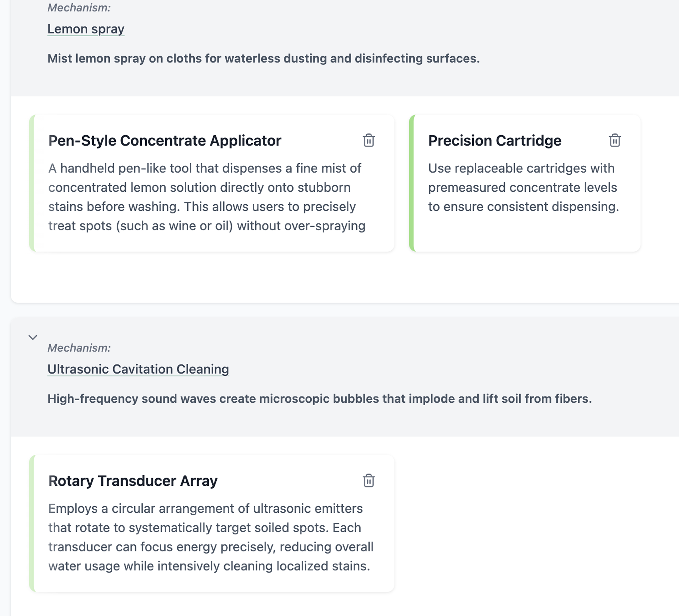Delete the Pen-Style Concentrate Applicator card
Image resolution: width=679 pixels, height=616 pixels.
pos(369,140)
